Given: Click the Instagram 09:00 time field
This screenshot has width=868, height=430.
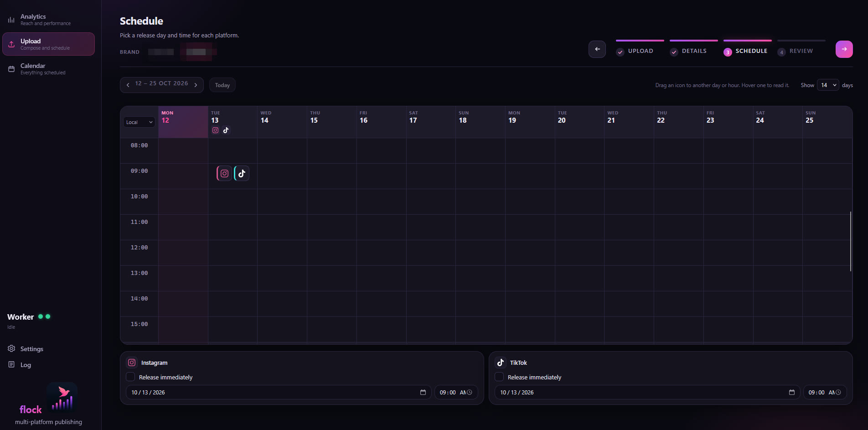Looking at the screenshot, I should point(456,392).
